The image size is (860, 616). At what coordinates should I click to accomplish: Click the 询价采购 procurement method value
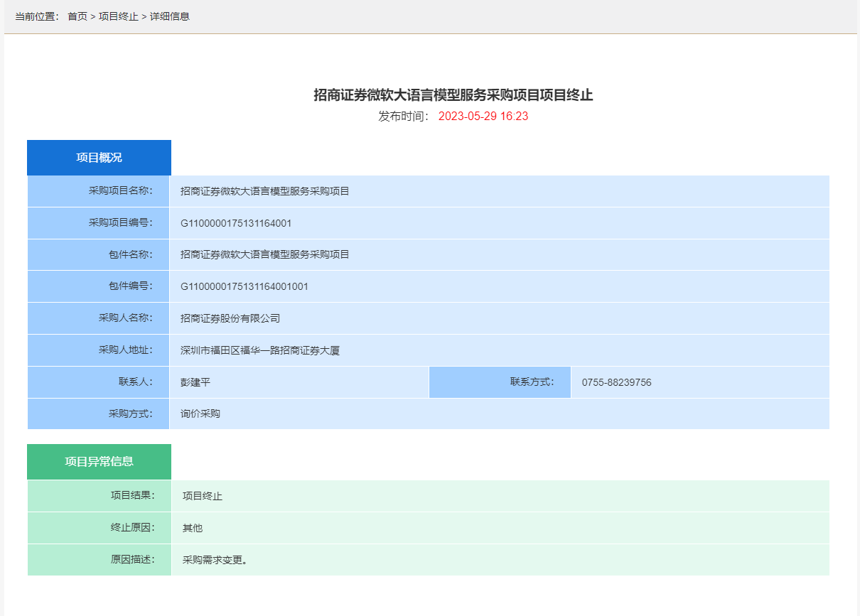pyautogui.click(x=200, y=414)
